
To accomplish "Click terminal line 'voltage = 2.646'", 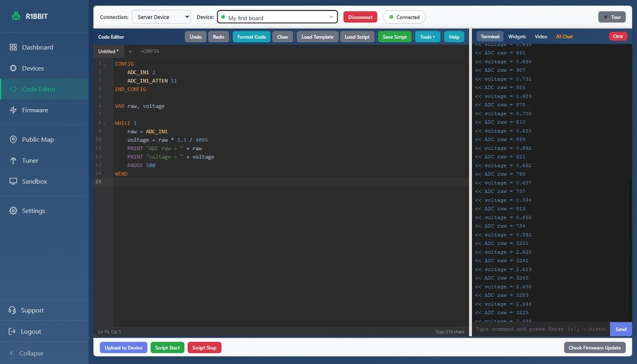I will [x=503, y=304].
